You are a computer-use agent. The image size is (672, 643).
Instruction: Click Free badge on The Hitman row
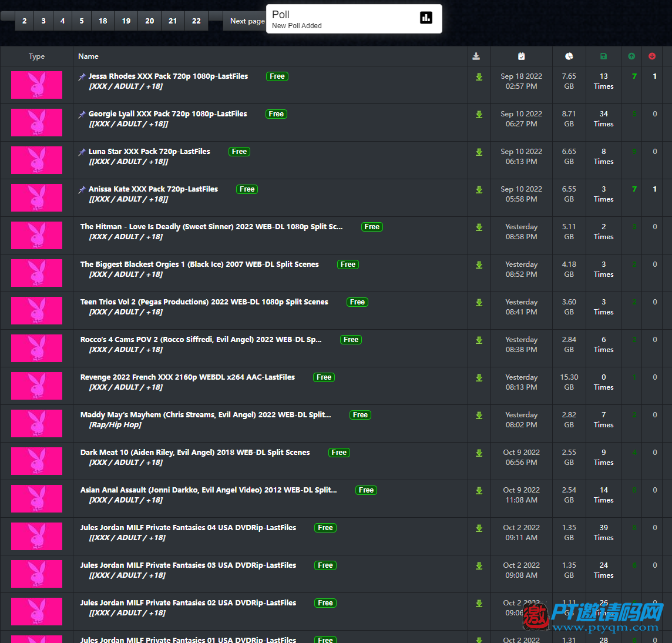(372, 227)
